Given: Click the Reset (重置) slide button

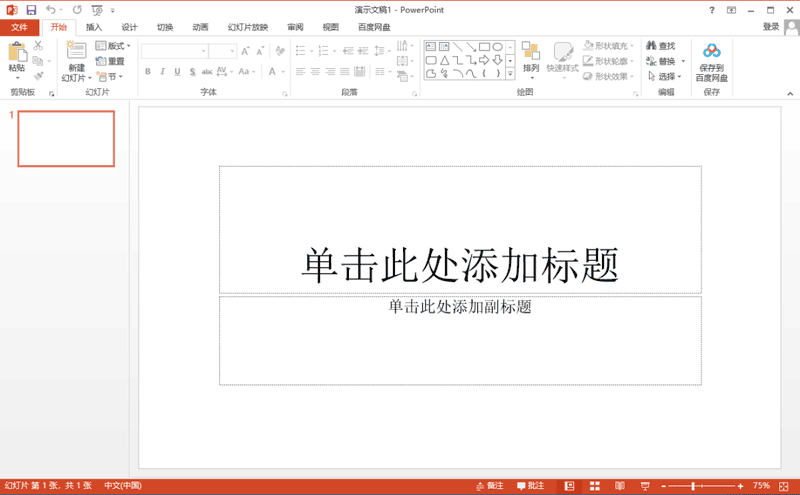Looking at the screenshot, I should click(110, 61).
